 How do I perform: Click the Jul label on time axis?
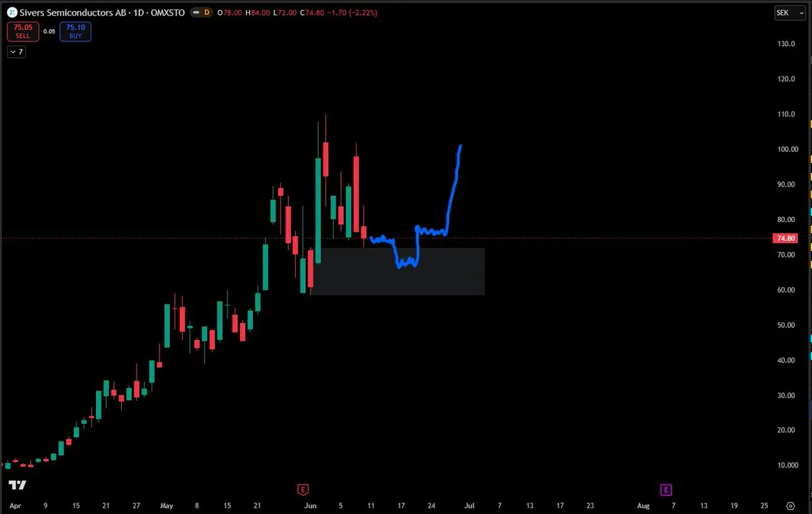tap(470, 505)
